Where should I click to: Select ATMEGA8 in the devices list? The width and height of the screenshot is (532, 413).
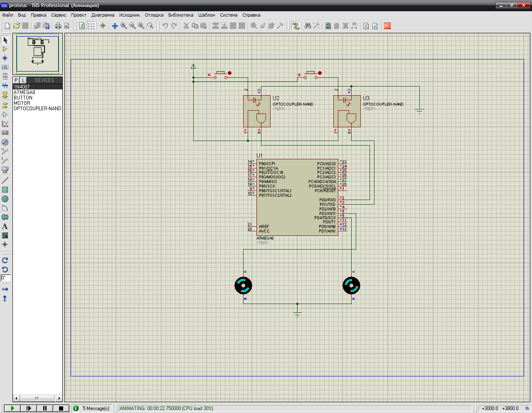tap(37, 92)
